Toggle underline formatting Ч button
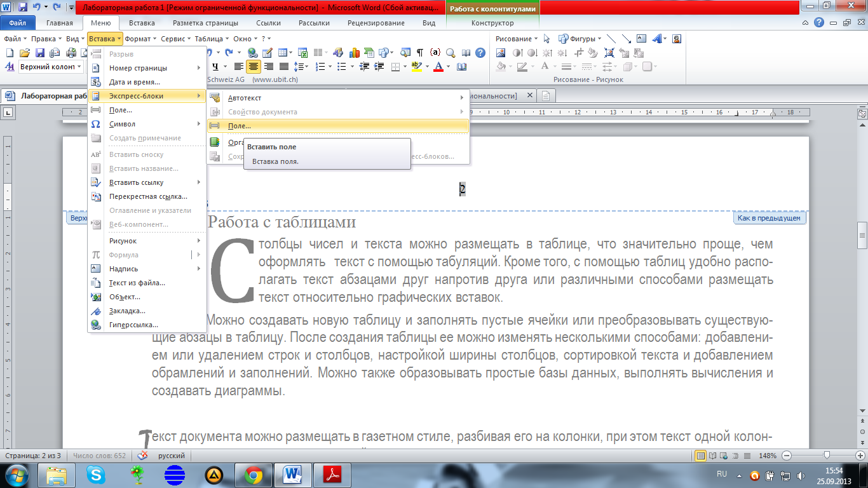Screen dimensions: 868x488 point(215,66)
